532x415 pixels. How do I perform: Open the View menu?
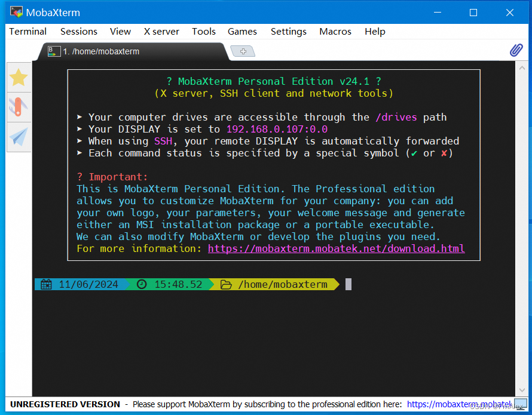tap(120, 32)
